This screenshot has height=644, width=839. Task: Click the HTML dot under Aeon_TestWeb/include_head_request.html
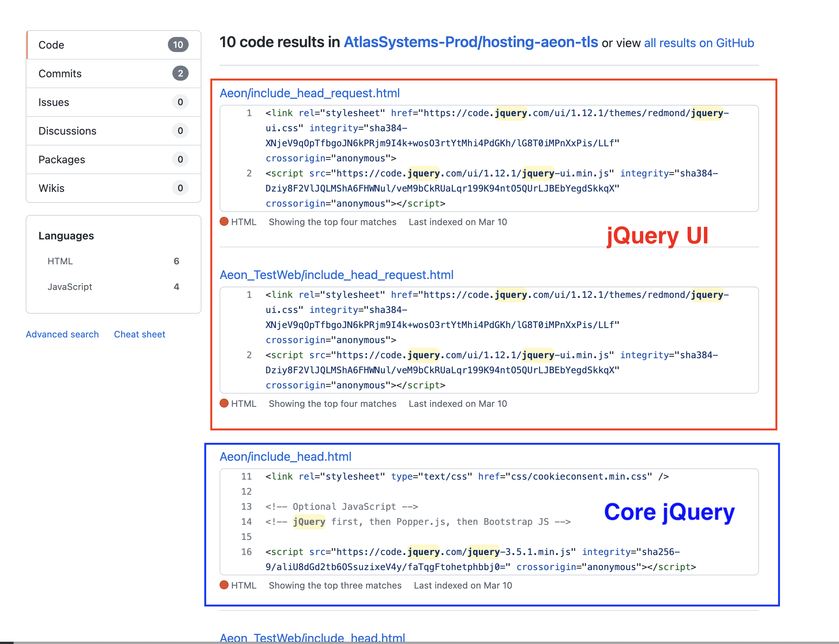[x=224, y=403]
